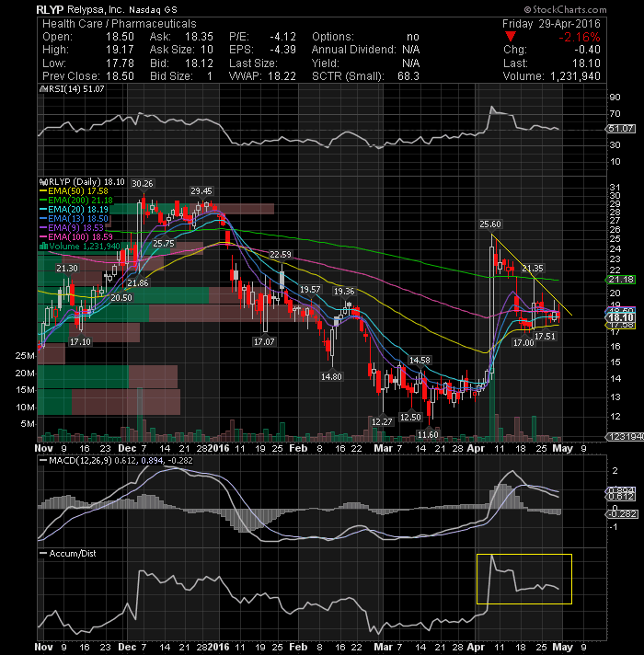644x655 pixels.
Task: Click the Apr label on the bottom date axis
Action: 475,647
